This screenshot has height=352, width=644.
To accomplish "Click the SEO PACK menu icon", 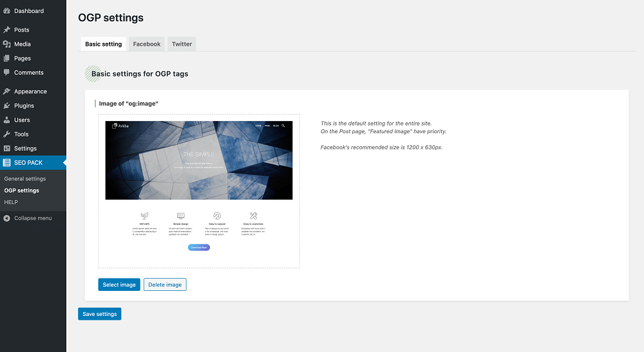I will click(x=6, y=163).
